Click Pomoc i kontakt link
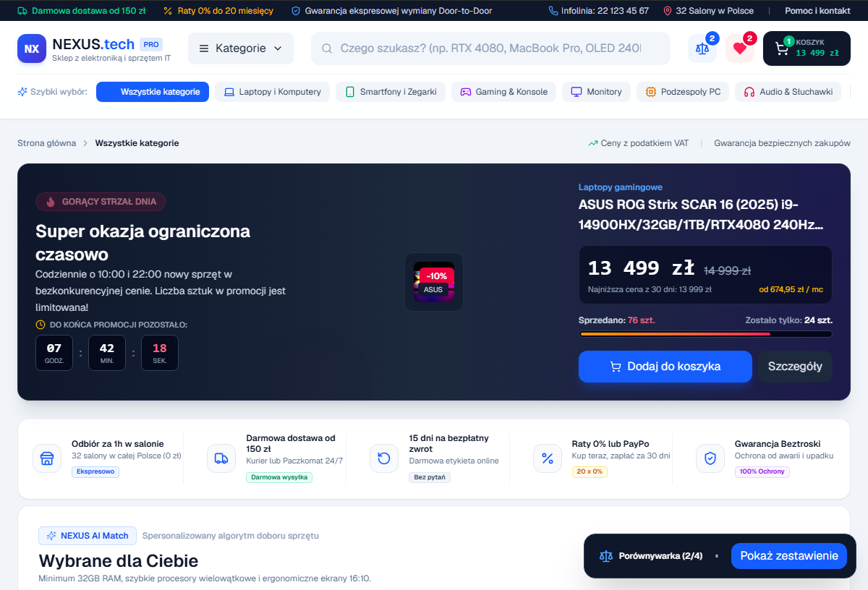The width and height of the screenshot is (868, 590). (817, 11)
